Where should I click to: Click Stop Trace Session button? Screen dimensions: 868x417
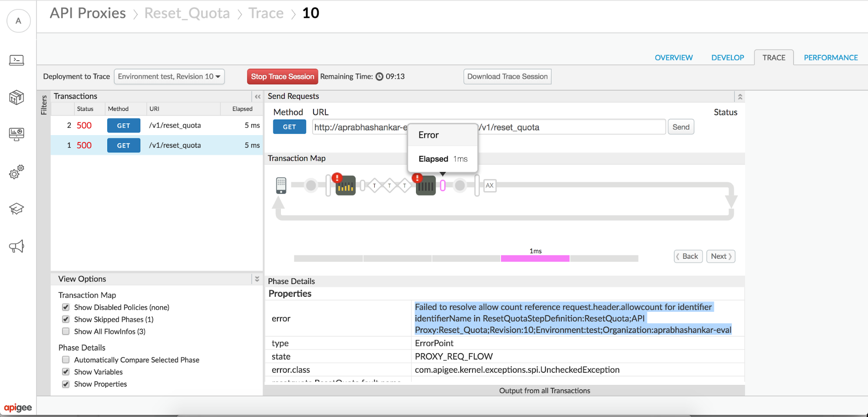[x=282, y=76]
